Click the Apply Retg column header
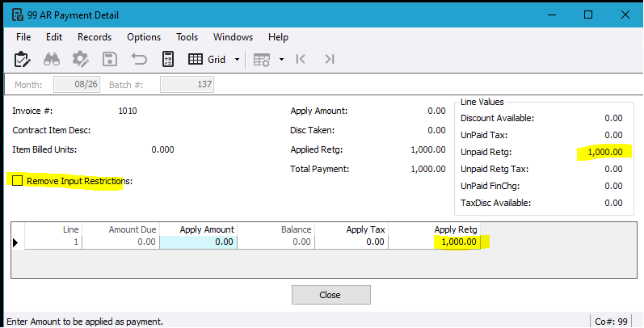 [434, 229]
